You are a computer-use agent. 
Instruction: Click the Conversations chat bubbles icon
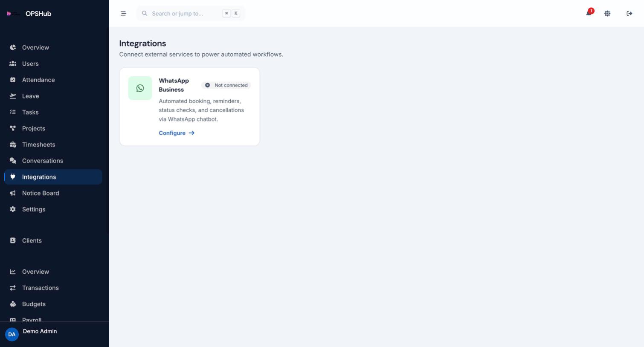[x=13, y=161]
